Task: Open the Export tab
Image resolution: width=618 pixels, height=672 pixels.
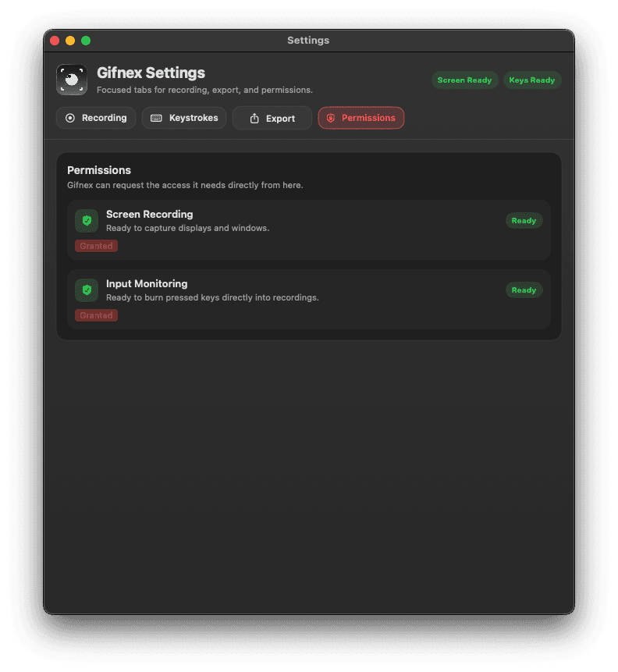Action: point(272,119)
